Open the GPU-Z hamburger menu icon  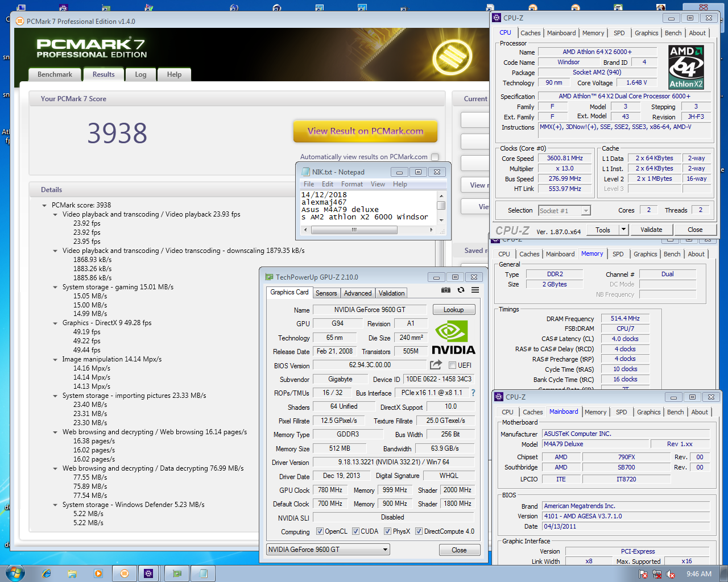pos(475,290)
